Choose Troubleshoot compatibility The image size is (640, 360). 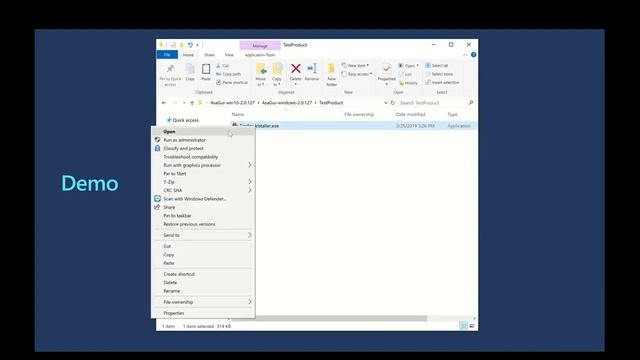203,157
